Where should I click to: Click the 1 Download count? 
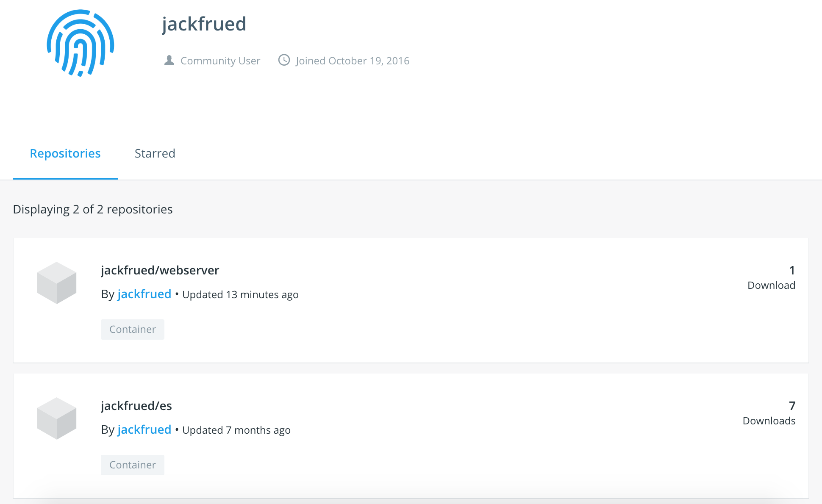point(771,277)
